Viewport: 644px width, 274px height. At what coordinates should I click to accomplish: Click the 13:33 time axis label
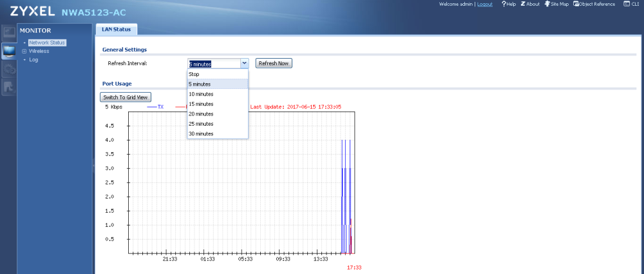(x=320, y=259)
